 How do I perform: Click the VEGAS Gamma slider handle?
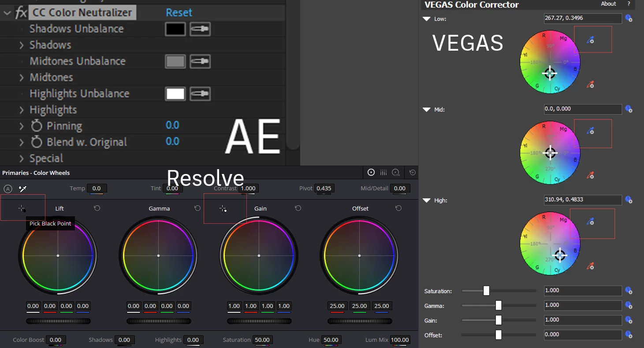[499, 305]
